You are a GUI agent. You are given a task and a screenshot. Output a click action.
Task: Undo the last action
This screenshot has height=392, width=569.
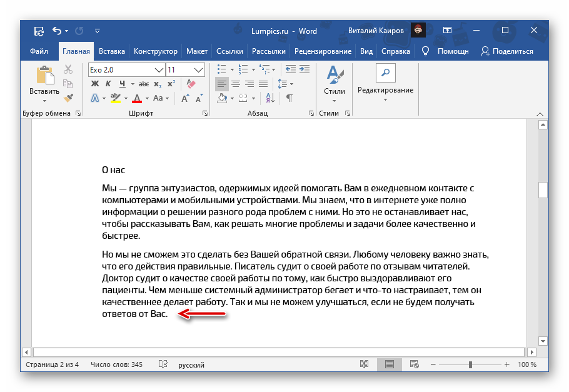[57, 31]
